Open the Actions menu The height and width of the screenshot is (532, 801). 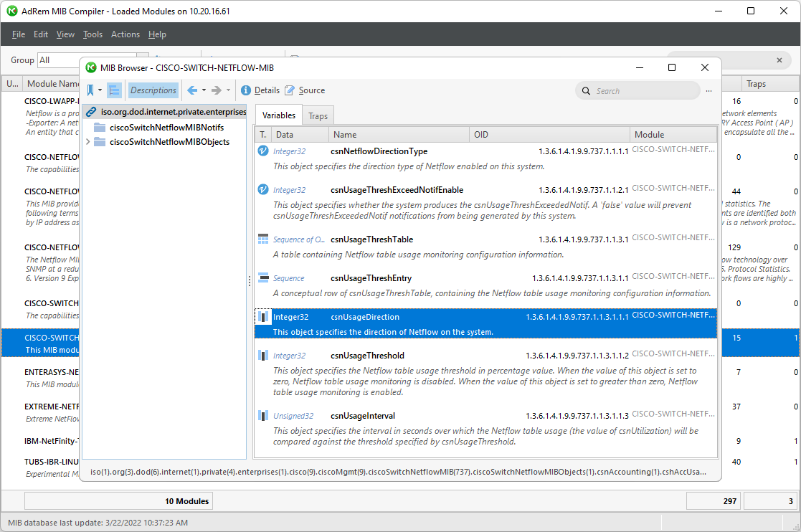125,34
